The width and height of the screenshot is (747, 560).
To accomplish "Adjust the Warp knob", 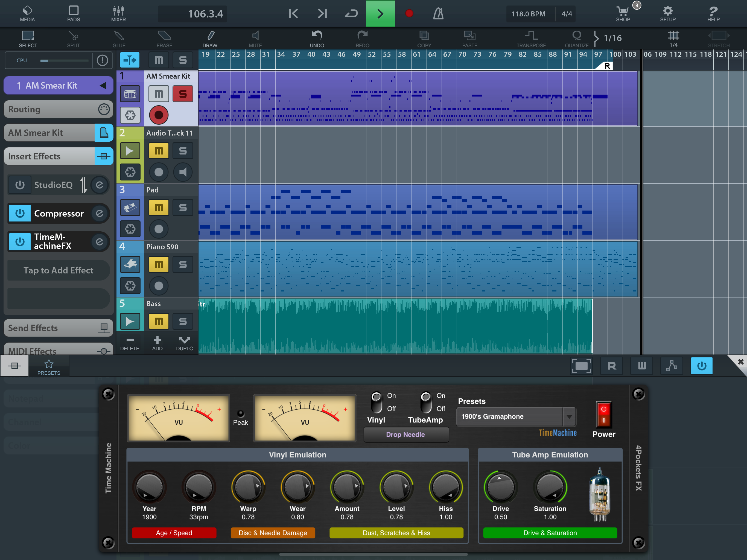I will coord(248,487).
